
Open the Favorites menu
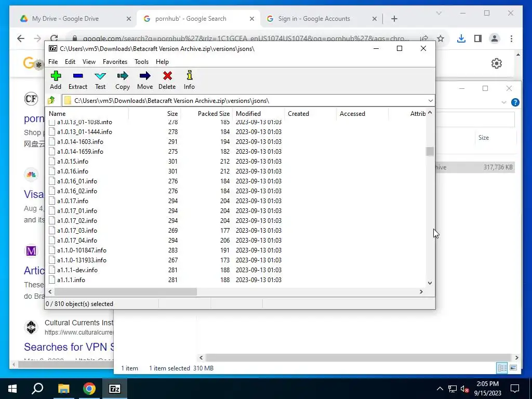(115, 62)
